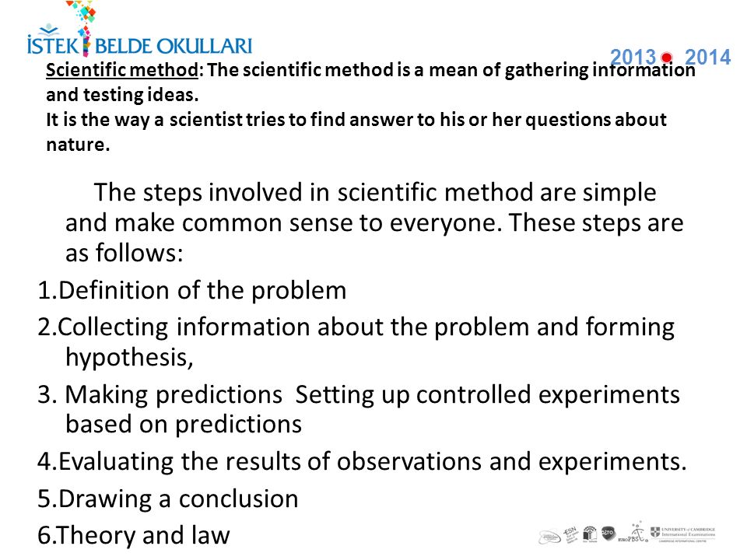
Task: Click step 4 'Evaluating the results' line
Action: [x=362, y=461]
